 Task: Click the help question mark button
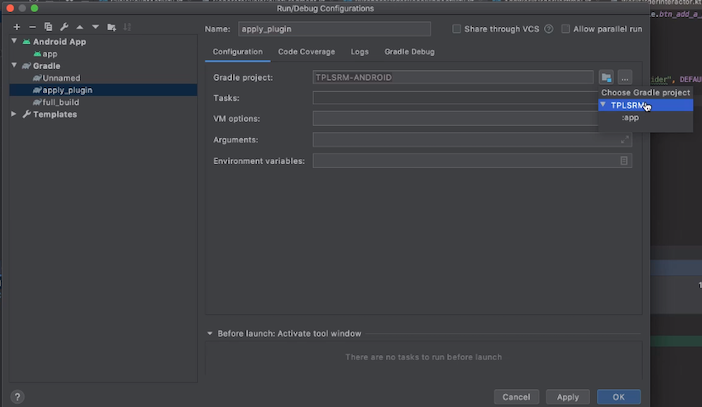pos(17,397)
